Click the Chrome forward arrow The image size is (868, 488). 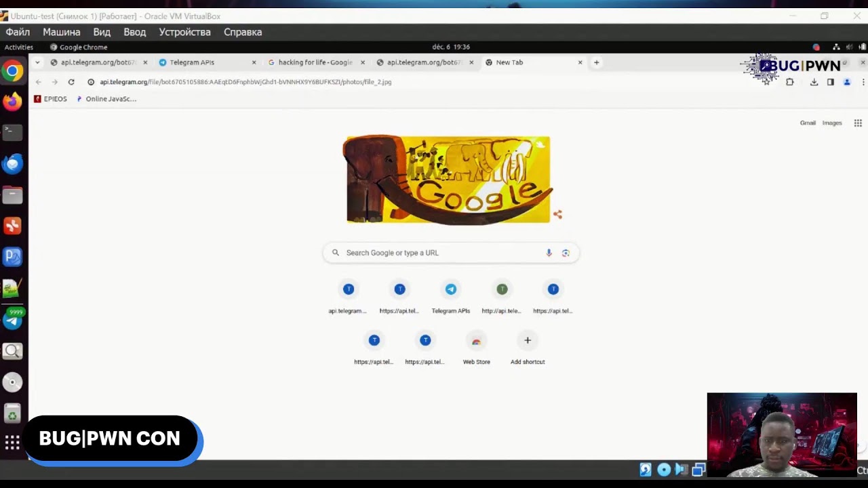pyautogui.click(x=54, y=82)
